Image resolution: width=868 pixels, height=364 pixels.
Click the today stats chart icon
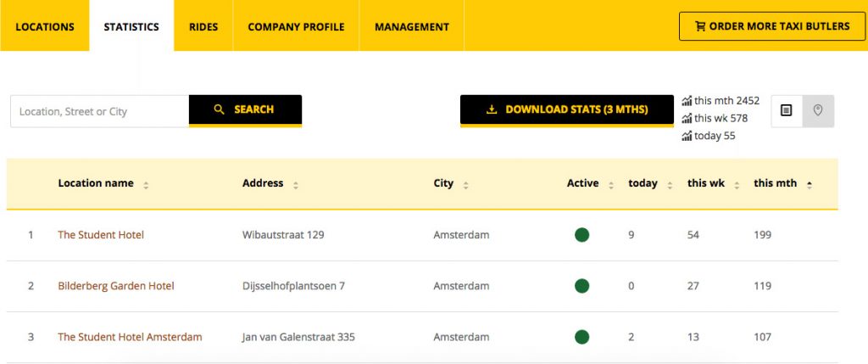coord(687,137)
